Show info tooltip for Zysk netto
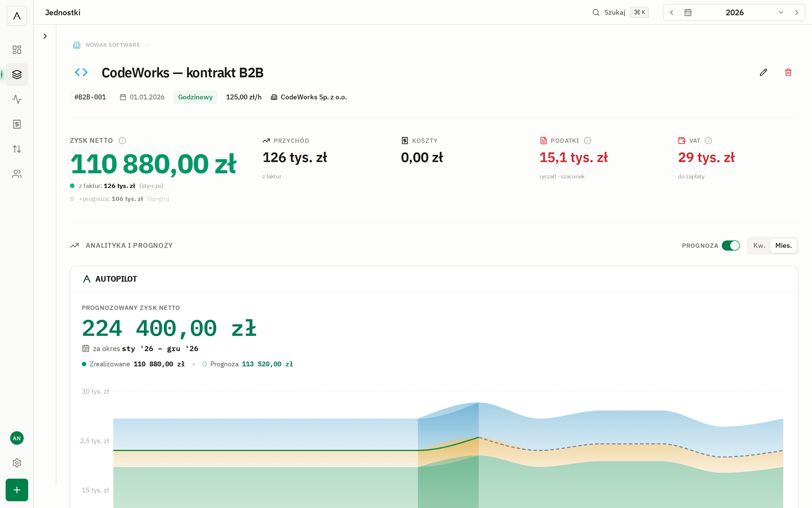Image resolution: width=812 pixels, height=508 pixels. pyautogui.click(x=122, y=141)
